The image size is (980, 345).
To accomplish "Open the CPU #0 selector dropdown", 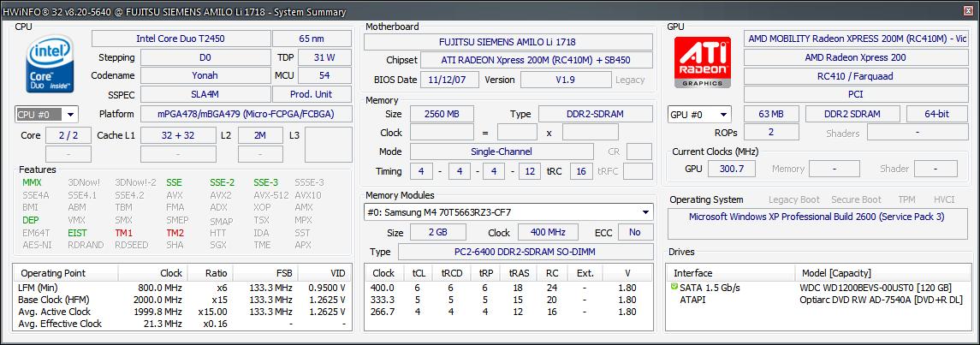I will click(x=46, y=115).
